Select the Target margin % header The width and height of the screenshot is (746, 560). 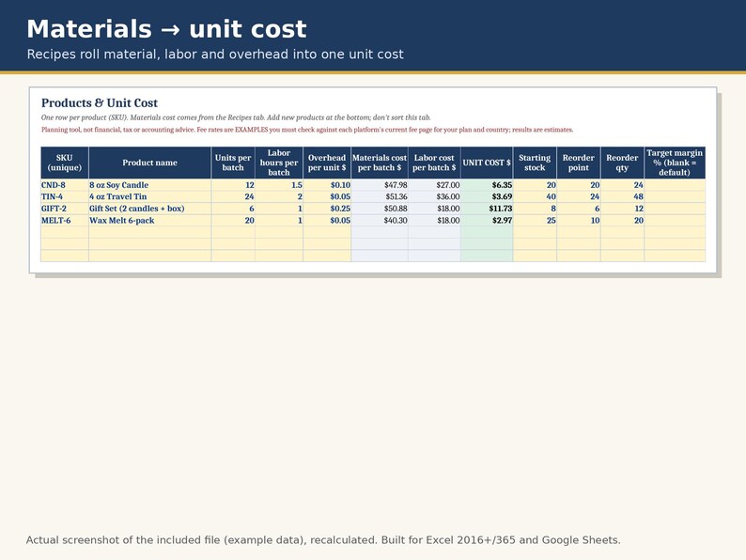point(675,163)
